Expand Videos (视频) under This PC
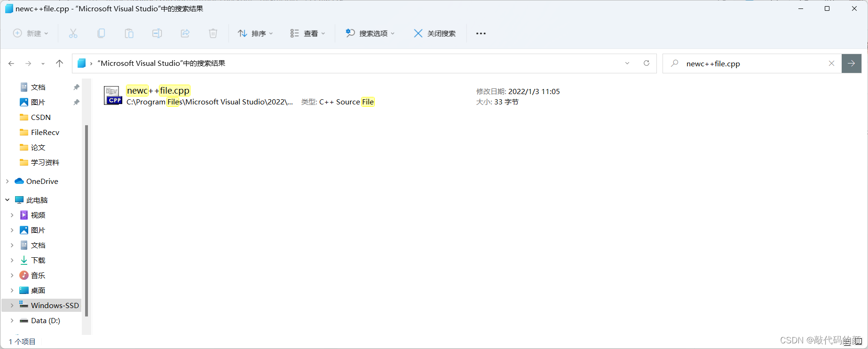 [12, 215]
